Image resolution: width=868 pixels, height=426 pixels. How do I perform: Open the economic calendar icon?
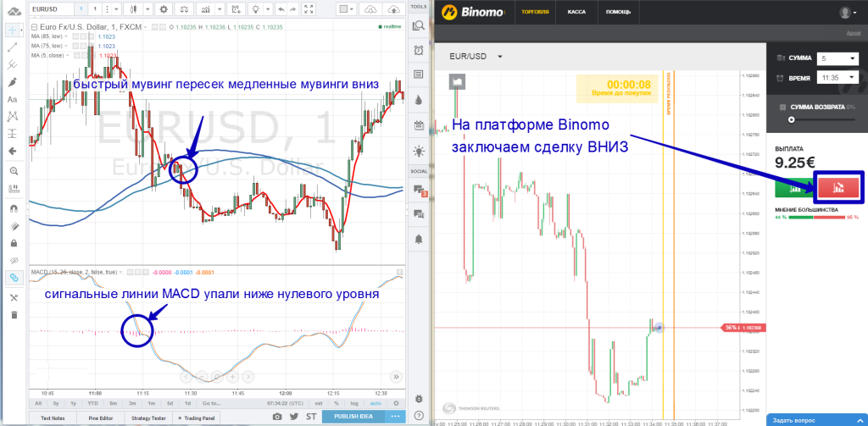point(419,125)
